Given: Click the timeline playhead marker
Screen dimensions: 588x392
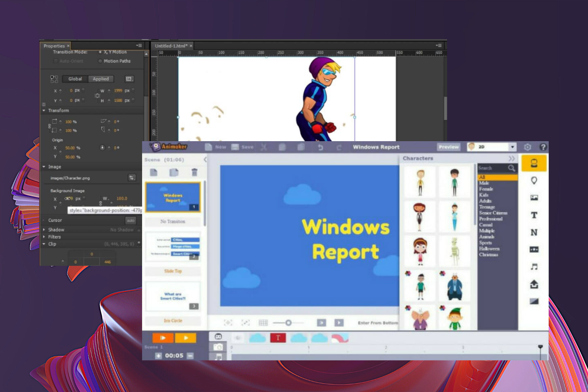Looking at the screenshot, I should point(540,347).
